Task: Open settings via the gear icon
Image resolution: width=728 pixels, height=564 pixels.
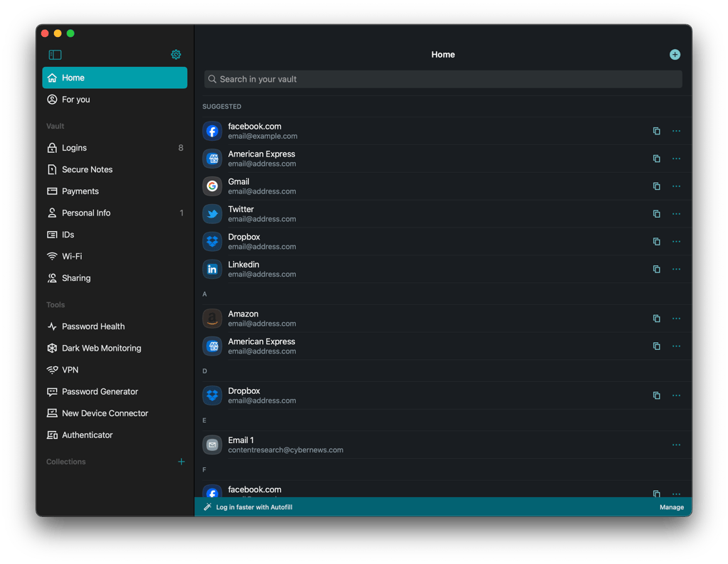Action: tap(176, 55)
